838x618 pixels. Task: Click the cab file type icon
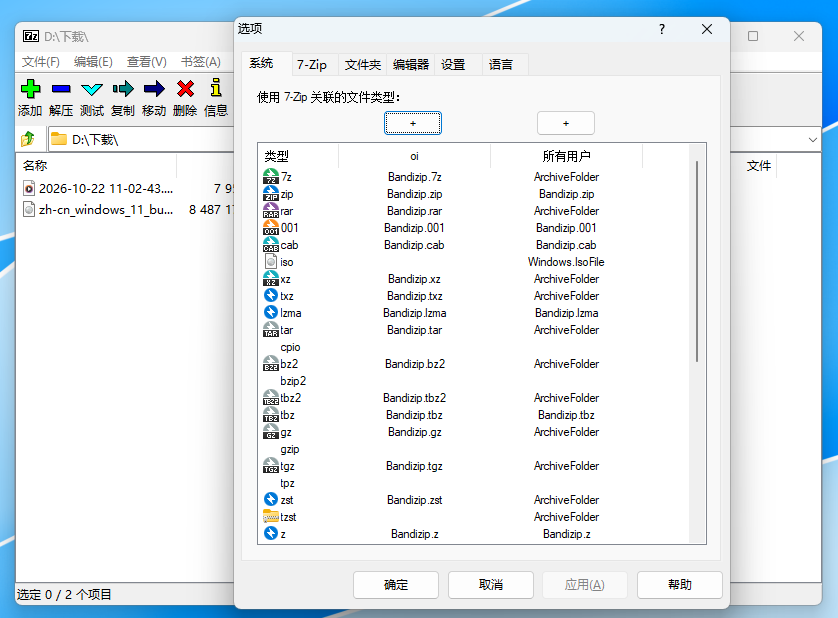(271, 245)
